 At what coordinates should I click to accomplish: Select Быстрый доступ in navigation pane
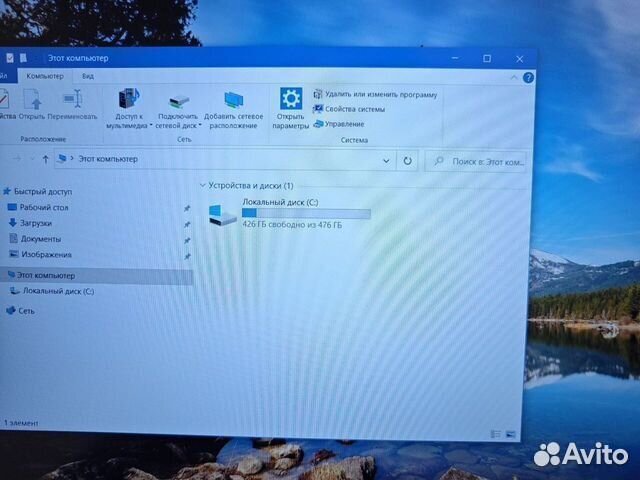pyautogui.click(x=38, y=191)
